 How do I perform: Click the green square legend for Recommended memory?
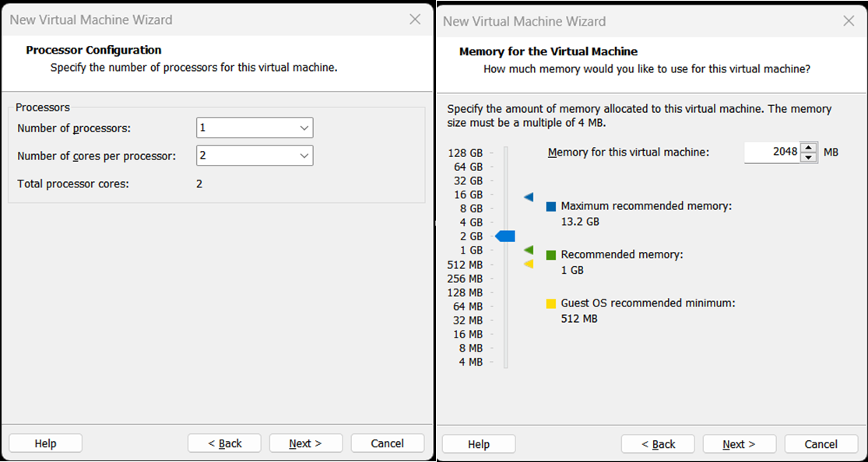click(551, 255)
